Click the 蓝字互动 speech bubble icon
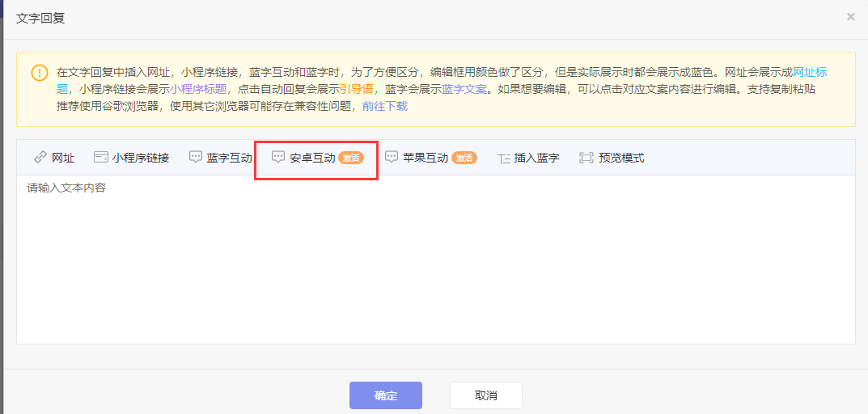This screenshot has height=414, width=868. (x=196, y=158)
